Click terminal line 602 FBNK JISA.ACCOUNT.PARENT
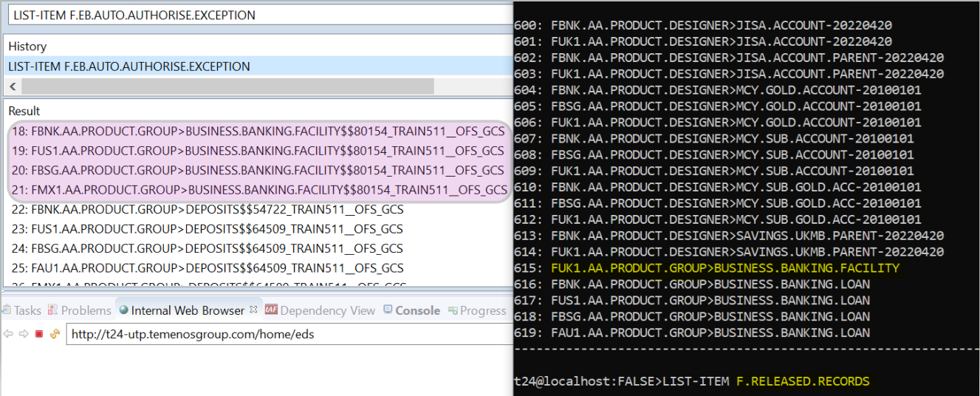Image resolution: width=980 pixels, height=396 pixels. (729, 58)
